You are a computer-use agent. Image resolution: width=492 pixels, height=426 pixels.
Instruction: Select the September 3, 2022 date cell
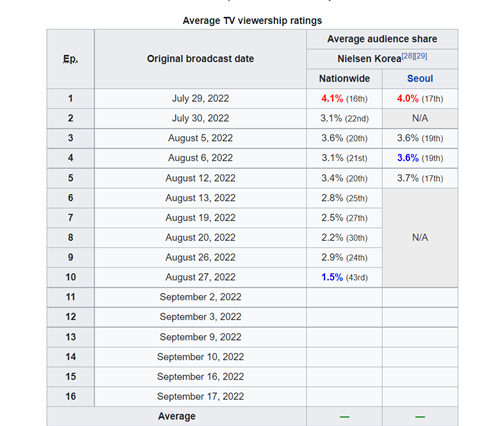(200, 317)
